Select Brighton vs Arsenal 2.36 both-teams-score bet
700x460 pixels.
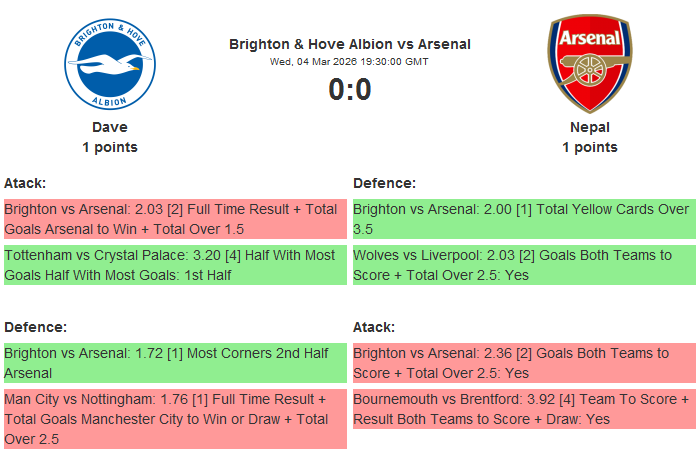point(524,363)
